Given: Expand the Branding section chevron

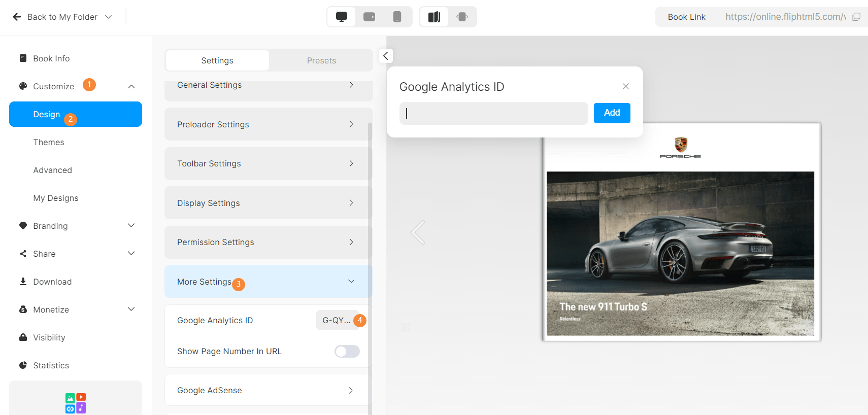Looking at the screenshot, I should [131, 226].
